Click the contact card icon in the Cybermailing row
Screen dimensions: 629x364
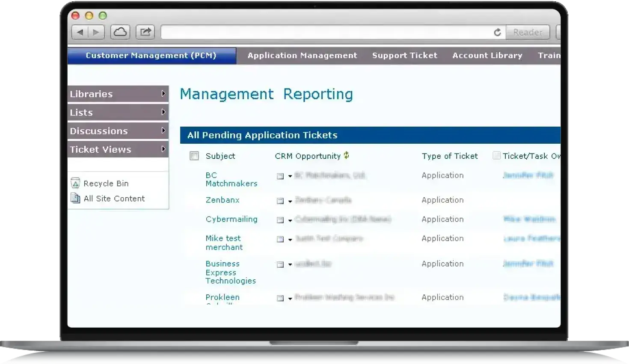[x=280, y=220]
